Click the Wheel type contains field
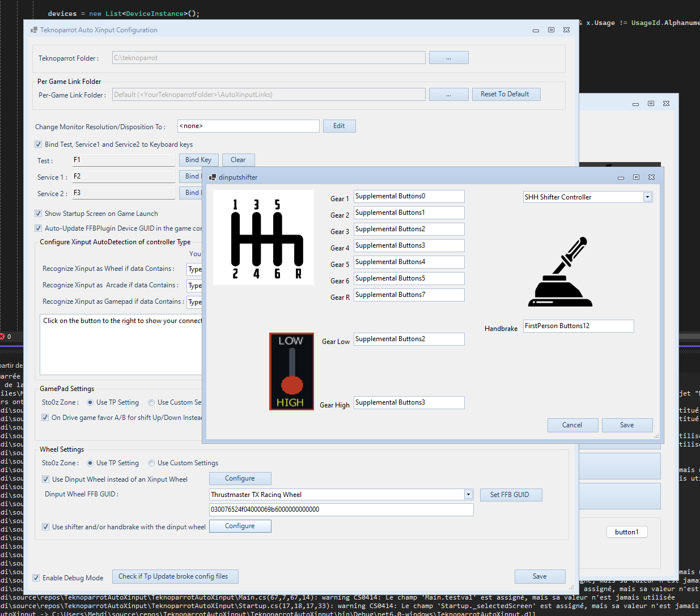 [194, 269]
